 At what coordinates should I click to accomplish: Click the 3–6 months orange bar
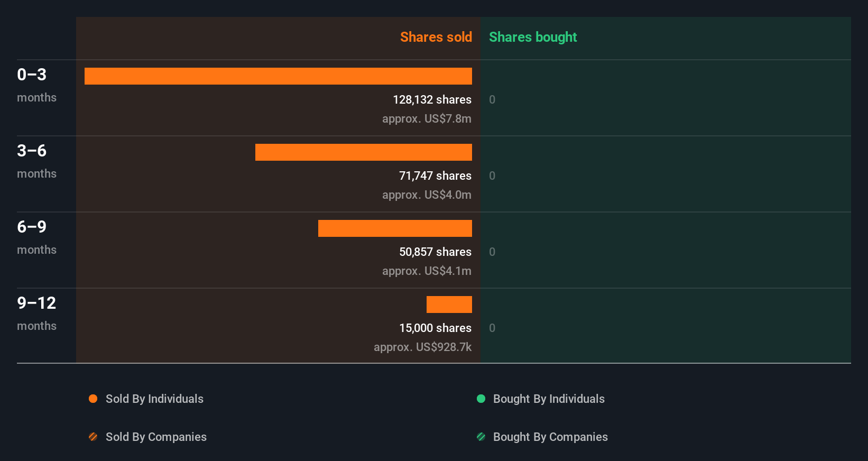click(x=364, y=152)
